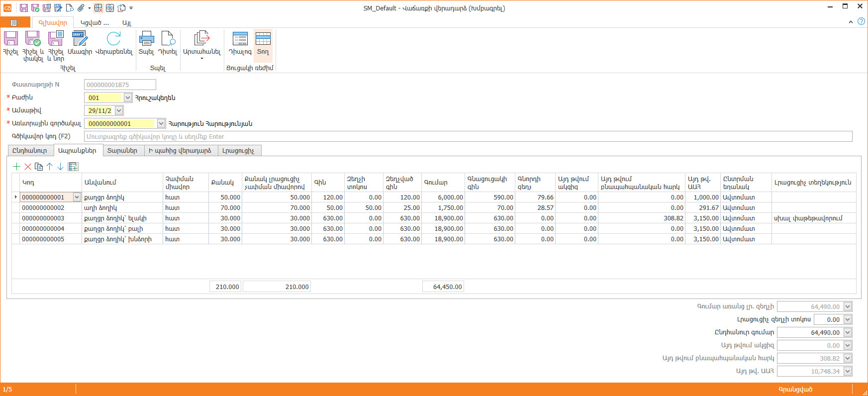Open the code dropdown in row 000000000001

(77, 197)
